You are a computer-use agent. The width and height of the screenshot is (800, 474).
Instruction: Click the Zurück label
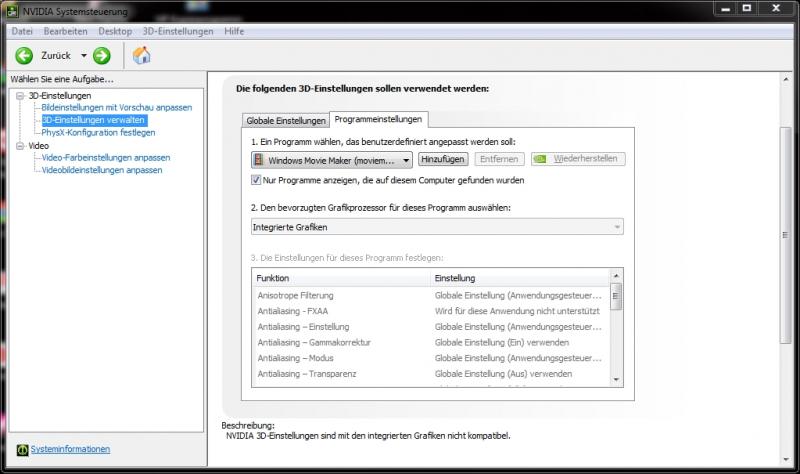click(x=56, y=56)
